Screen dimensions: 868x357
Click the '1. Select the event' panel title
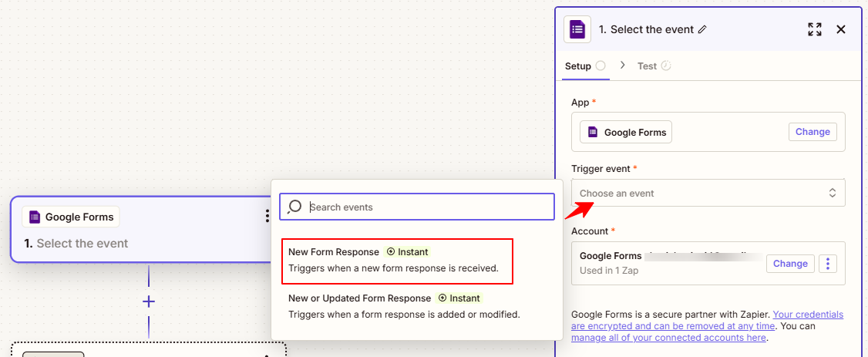tap(647, 29)
